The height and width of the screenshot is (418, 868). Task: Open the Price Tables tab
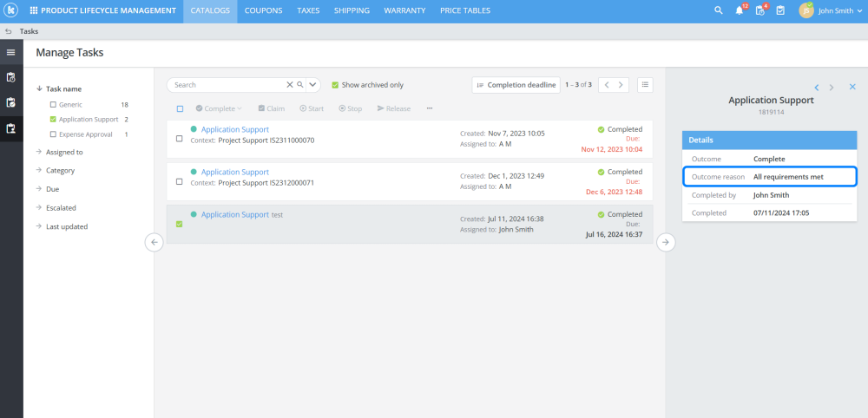[465, 10]
